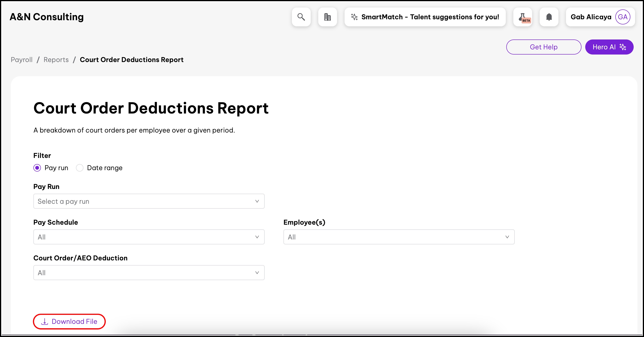Select the Date range radio button
This screenshot has width=644, height=337.
[x=79, y=168]
